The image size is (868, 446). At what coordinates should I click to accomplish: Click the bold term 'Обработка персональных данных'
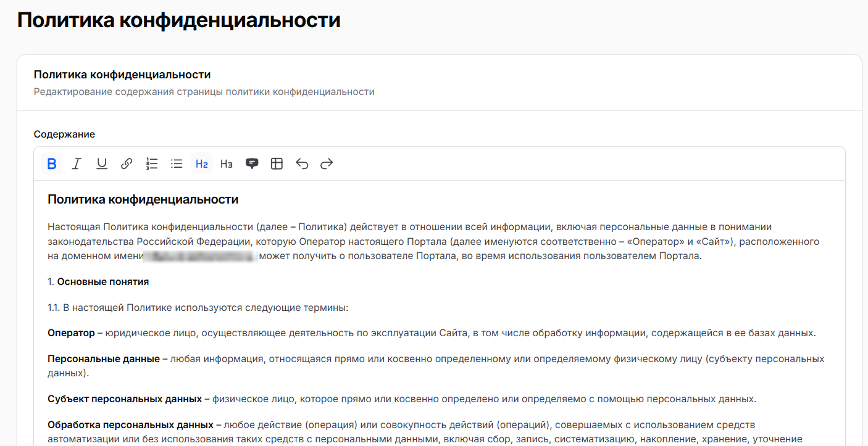(130, 425)
